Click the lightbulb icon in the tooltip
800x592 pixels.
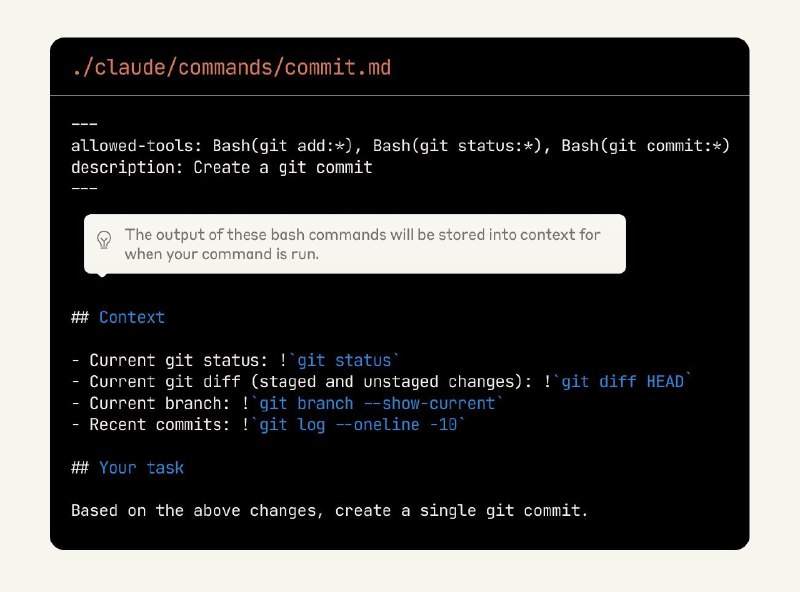(x=104, y=240)
